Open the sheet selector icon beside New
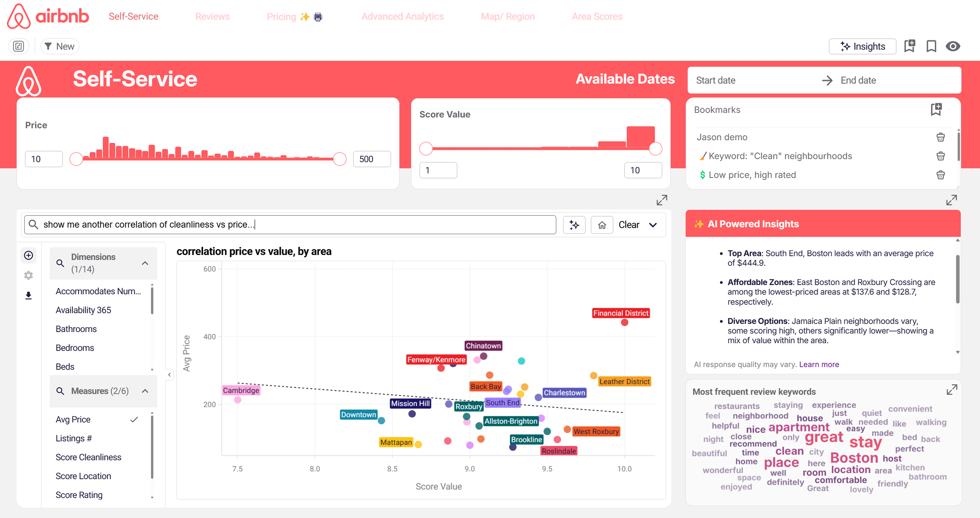This screenshot has width=980, height=518. pos(18,46)
